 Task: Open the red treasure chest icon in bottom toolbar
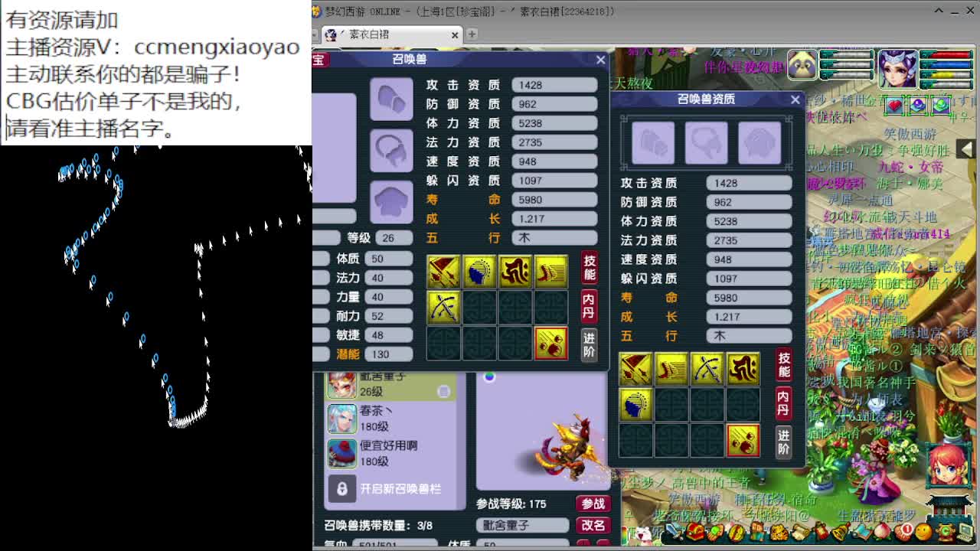(697, 531)
